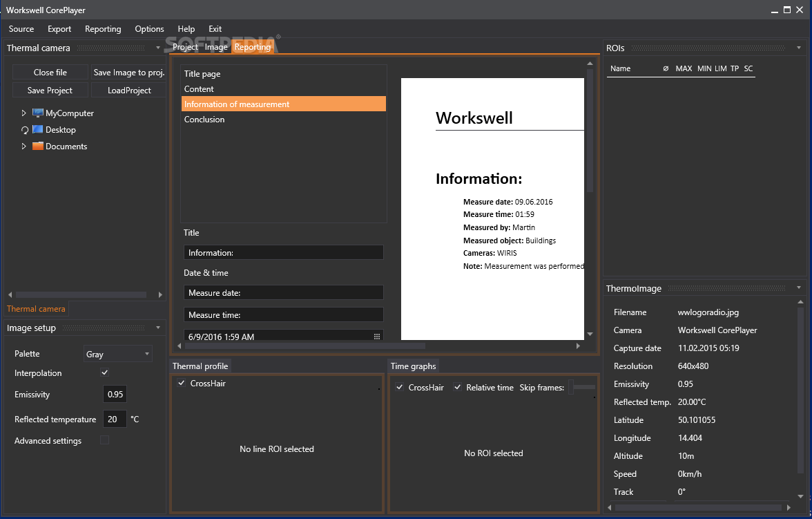Click the ThermoImage scroll down arrow

coord(801,496)
